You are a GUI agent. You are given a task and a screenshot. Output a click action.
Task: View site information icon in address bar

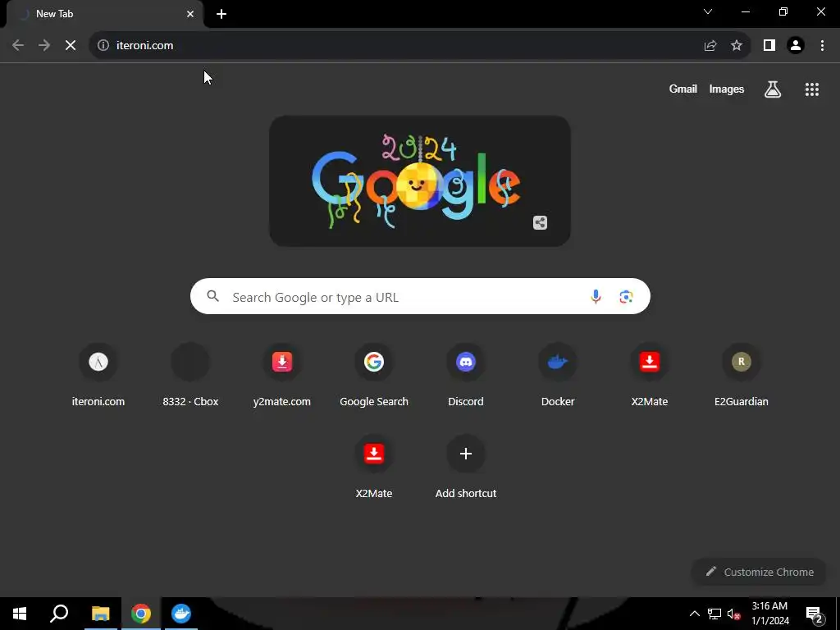[x=103, y=46]
